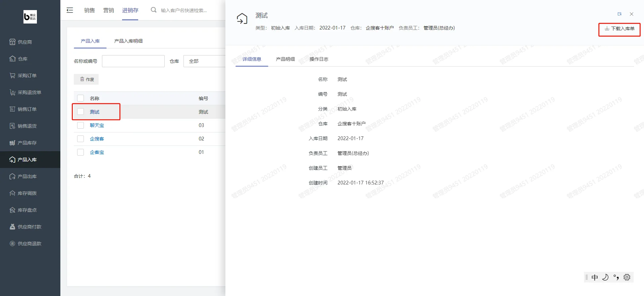Viewport: 644px width, 296px height.
Task: Open the 操作日志 tab
Action: pos(319,59)
